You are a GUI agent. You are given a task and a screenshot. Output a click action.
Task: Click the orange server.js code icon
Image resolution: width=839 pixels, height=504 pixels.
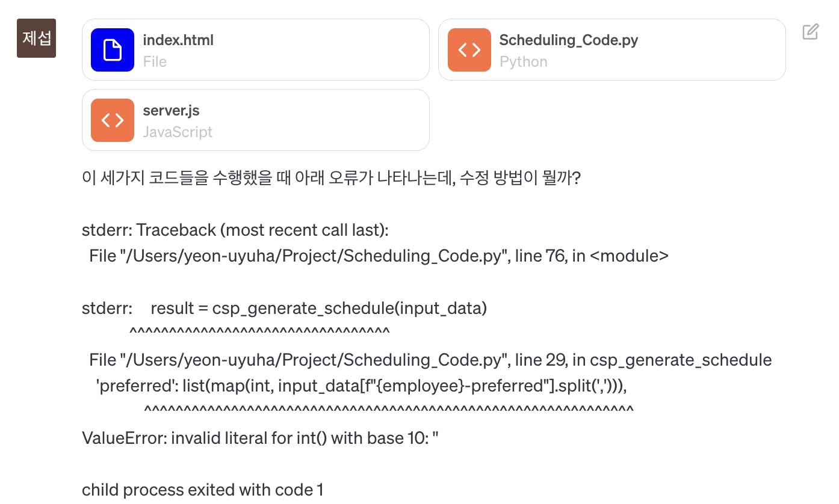pos(113,120)
